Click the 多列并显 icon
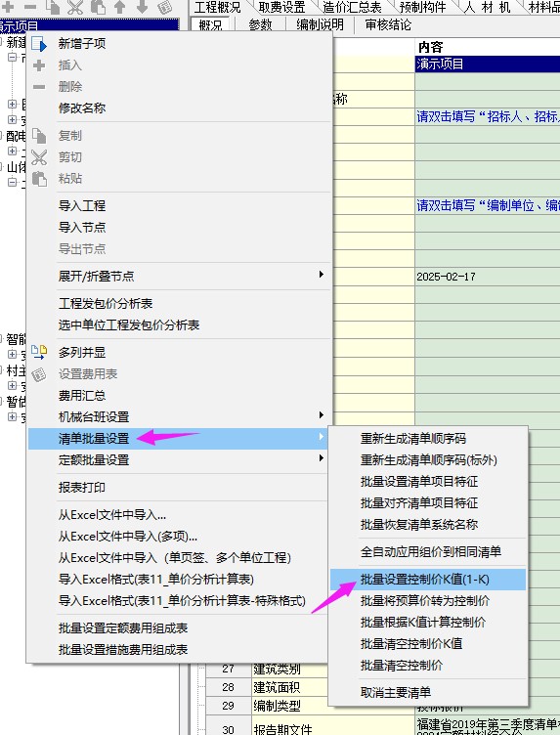The image size is (560, 735). [x=39, y=353]
